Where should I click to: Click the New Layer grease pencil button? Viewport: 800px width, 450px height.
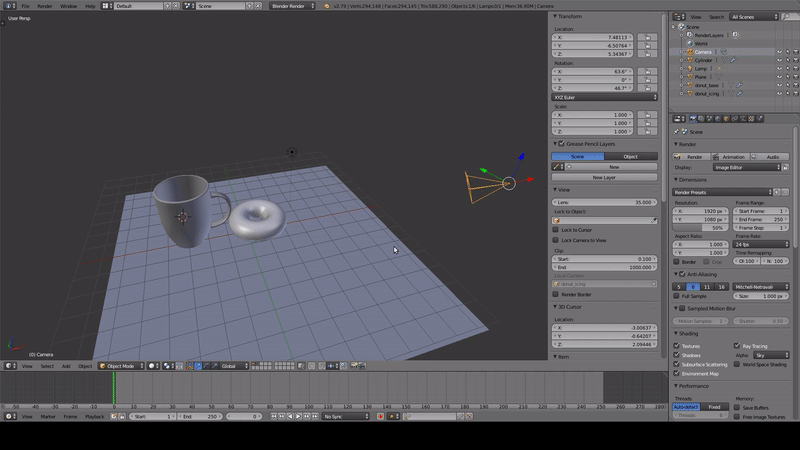[604, 177]
